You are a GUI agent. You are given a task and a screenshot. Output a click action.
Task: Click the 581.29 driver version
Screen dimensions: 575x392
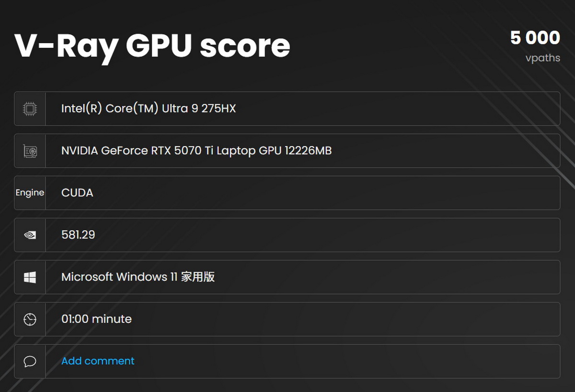(x=78, y=235)
